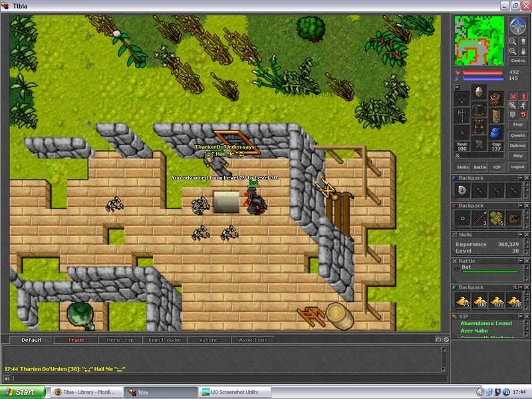Enable defensive fighting mode (shield)
This screenshot has height=399, width=532.
[x=513, y=114]
